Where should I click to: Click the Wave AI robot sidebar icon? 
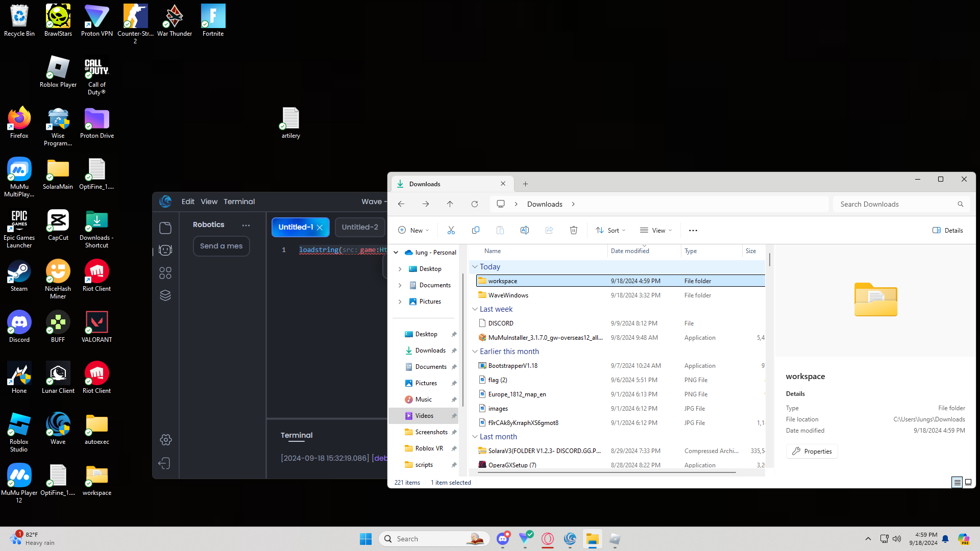[165, 250]
